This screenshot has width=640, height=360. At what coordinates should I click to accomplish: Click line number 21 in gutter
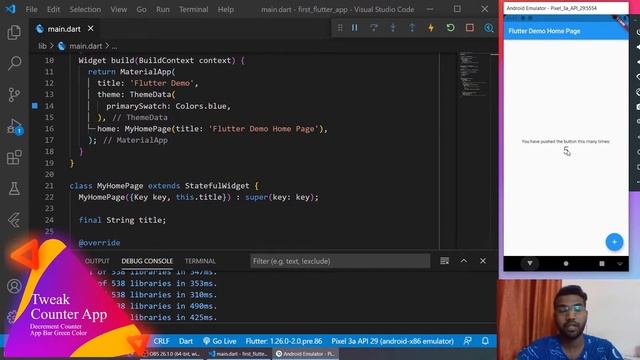[49, 186]
